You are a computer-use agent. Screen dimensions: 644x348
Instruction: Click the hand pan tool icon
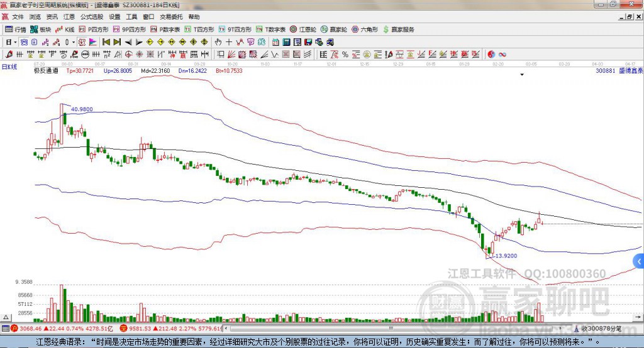tap(218, 42)
